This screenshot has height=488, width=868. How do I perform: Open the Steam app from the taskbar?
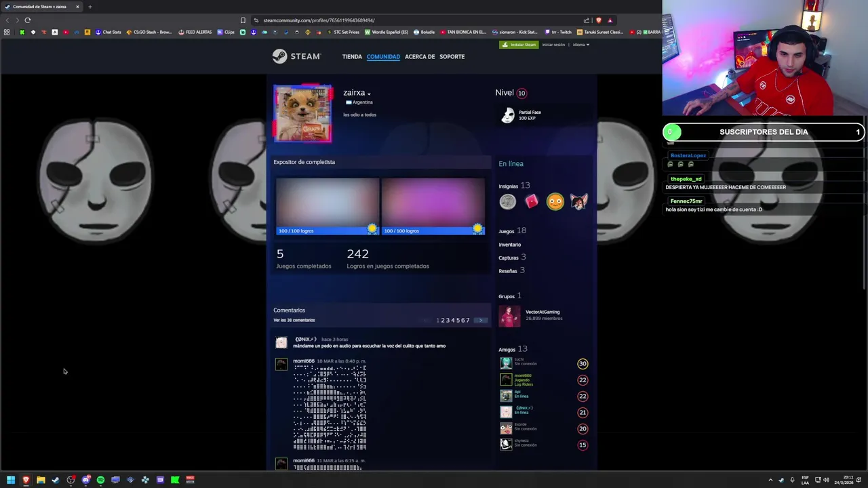click(56, 480)
